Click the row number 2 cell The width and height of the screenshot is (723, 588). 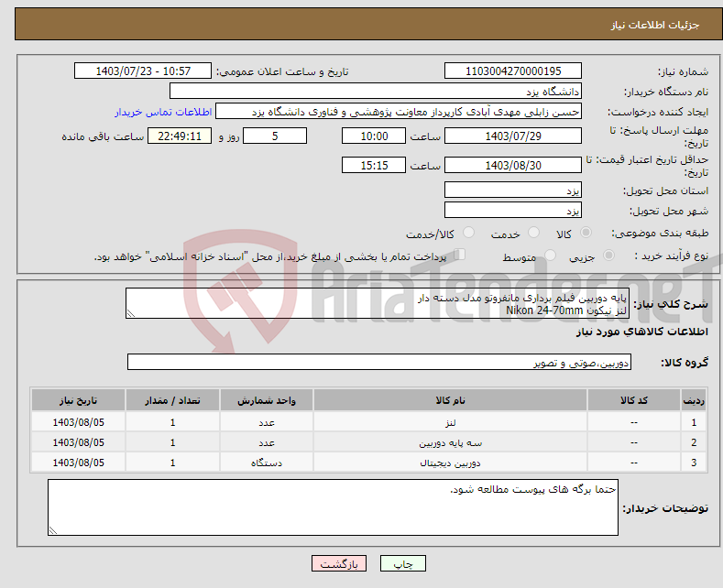tap(694, 442)
